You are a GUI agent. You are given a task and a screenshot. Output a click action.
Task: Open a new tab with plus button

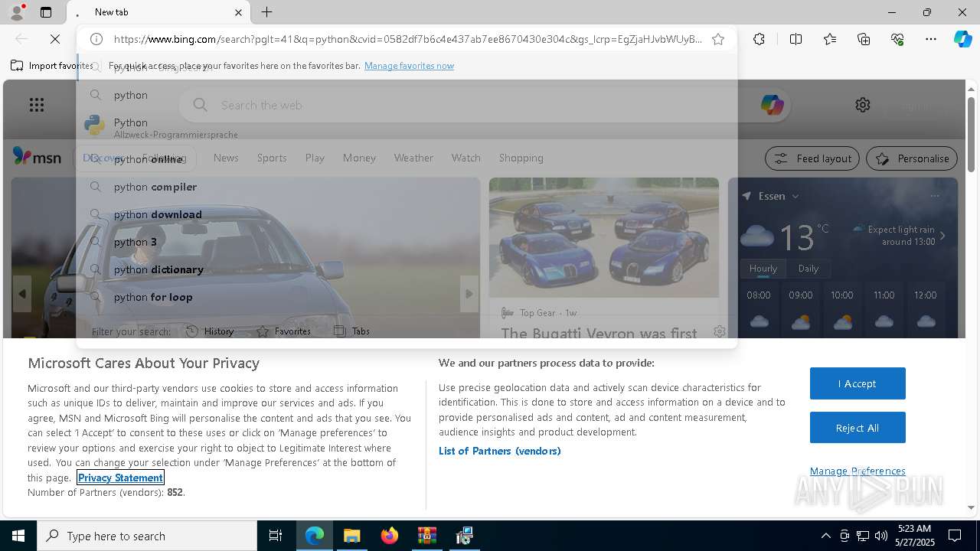pyautogui.click(x=266, y=12)
